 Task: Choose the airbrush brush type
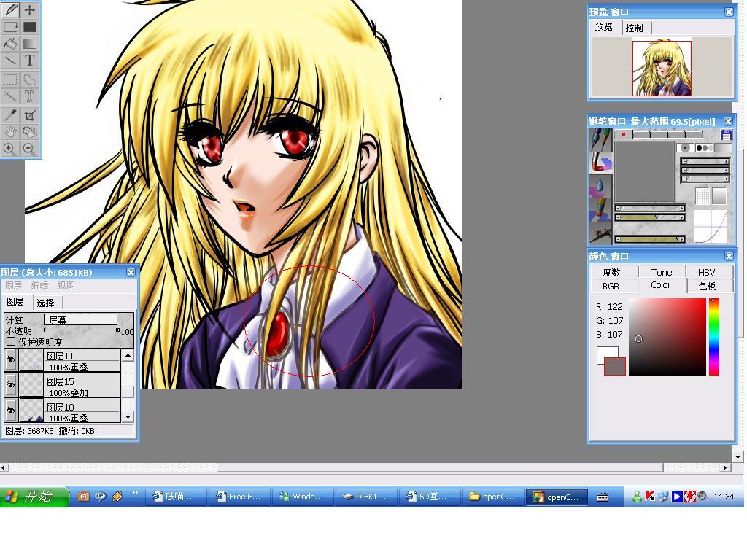pyautogui.click(x=600, y=233)
